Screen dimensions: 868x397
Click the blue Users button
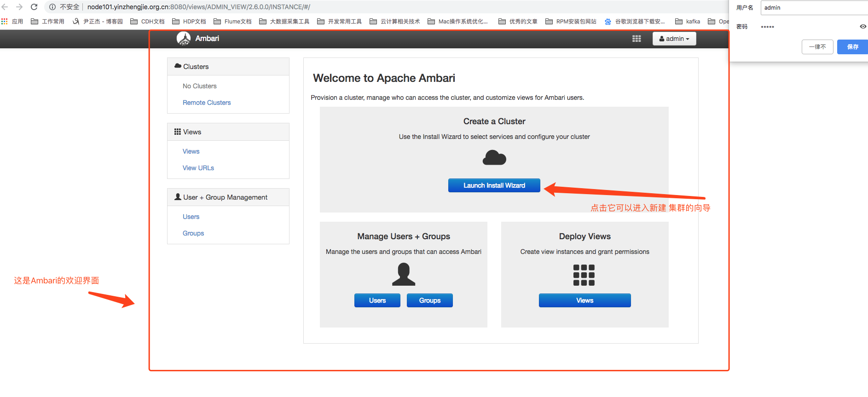pyautogui.click(x=377, y=300)
